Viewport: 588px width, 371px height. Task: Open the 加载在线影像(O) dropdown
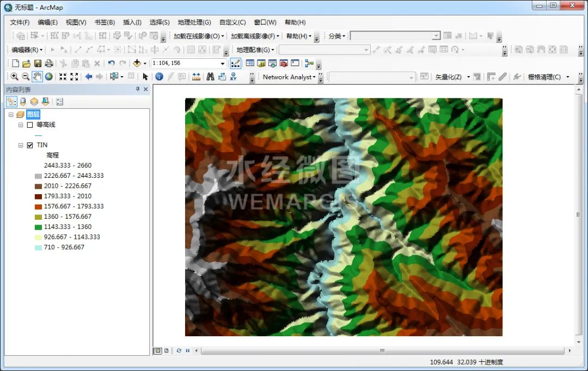click(x=199, y=36)
